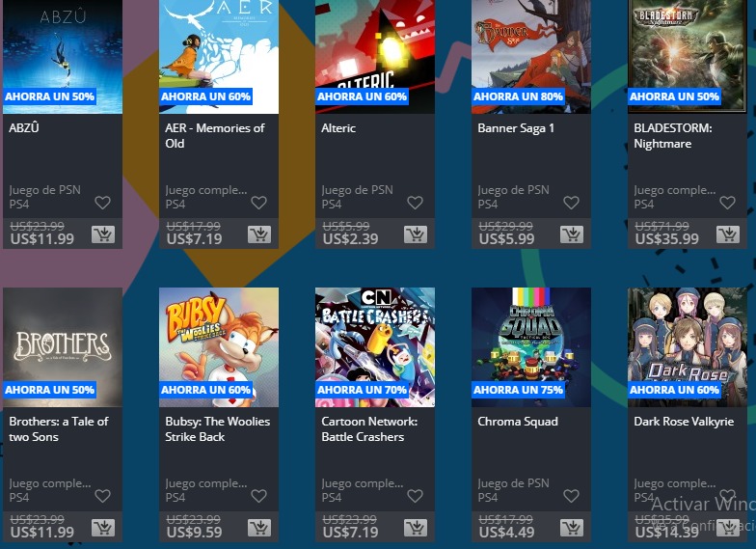Image resolution: width=756 pixels, height=549 pixels.
Task: Add BLADESTORM: Nightmare to the cart
Action: (728, 235)
